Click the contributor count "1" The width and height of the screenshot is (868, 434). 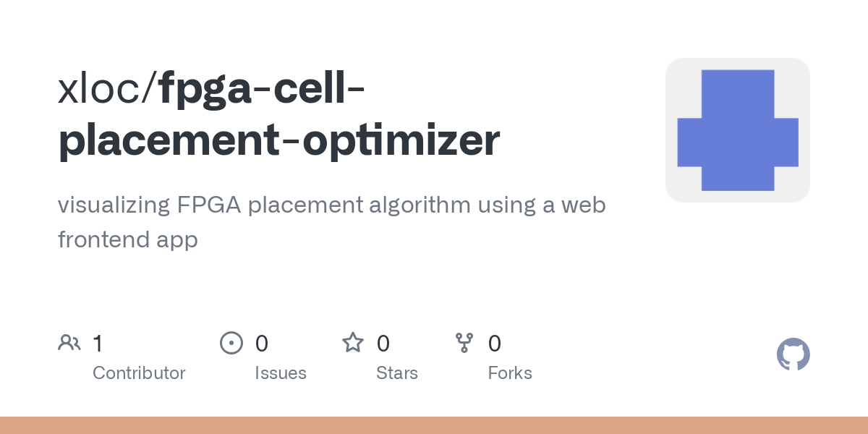pyautogui.click(x=98, y=344)
